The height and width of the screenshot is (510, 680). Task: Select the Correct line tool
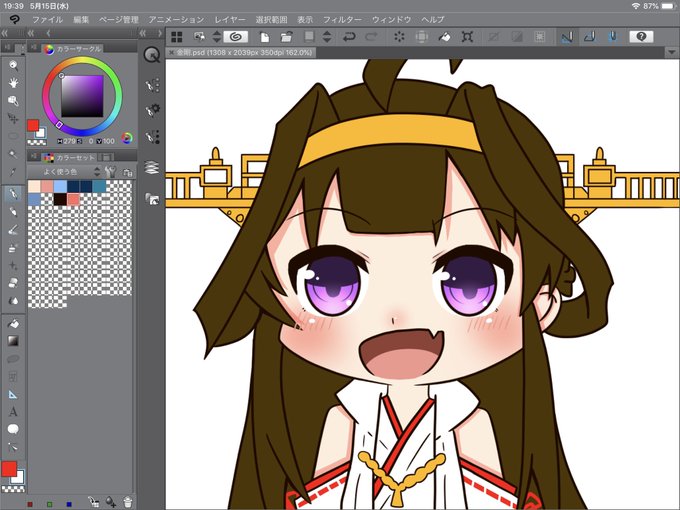click(x=13, y=447)
